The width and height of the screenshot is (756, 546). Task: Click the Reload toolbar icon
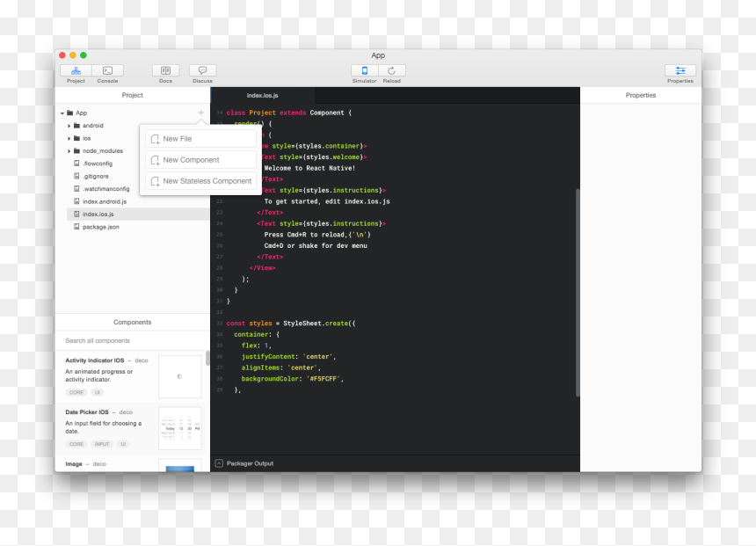[391, 71]
